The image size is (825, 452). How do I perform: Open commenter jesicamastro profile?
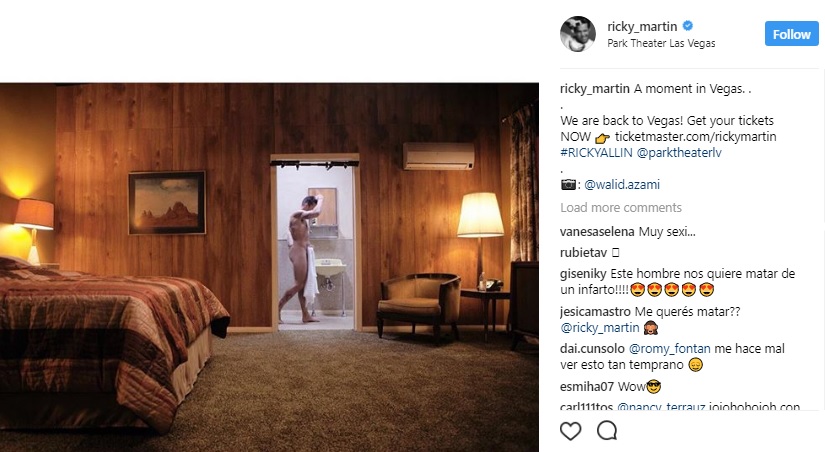[x=596, y=312]
